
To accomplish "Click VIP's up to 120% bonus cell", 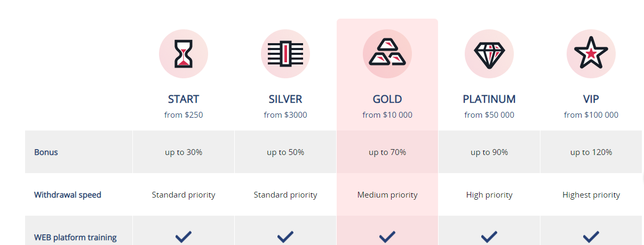I will pos(591,152).
